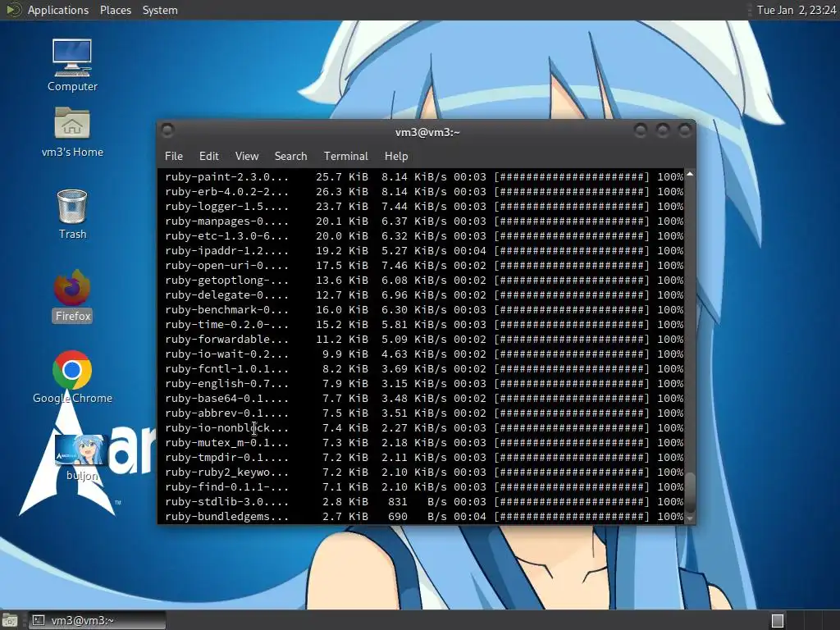Image resolution: width=840 pixels, height=630 pixels.
Task: Click the Show Desktop icon in the bottom panel
Action: [x=10, y=620]
